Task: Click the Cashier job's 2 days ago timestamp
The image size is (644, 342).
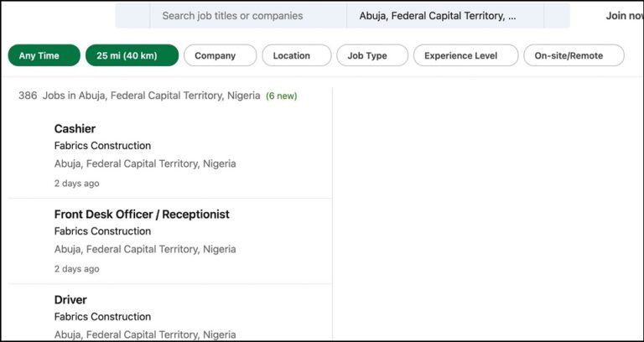Action: tap(76, 183)
